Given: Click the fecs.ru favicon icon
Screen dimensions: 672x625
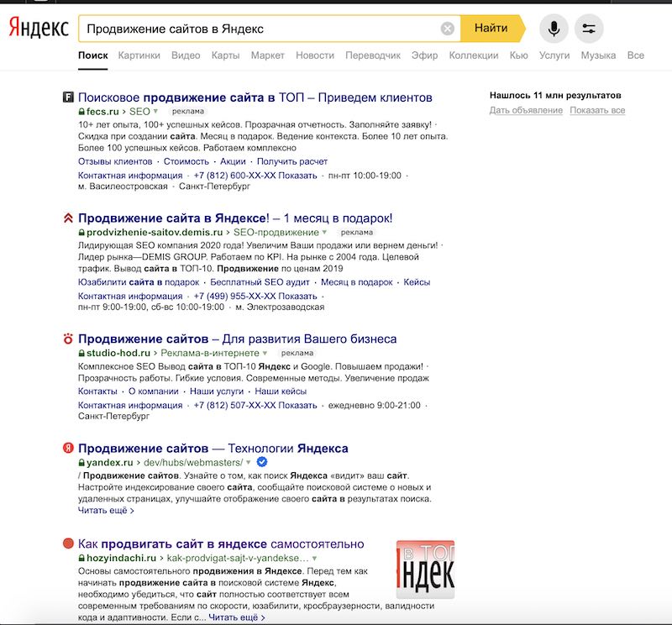Looking at the screenshot, I should [68, 97].
